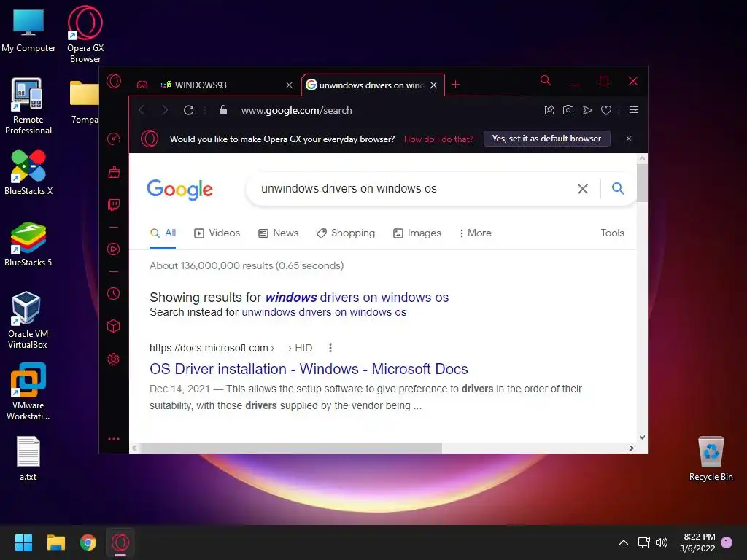Go back to previous page
747x560 pixels.
(x=142, y=111)
